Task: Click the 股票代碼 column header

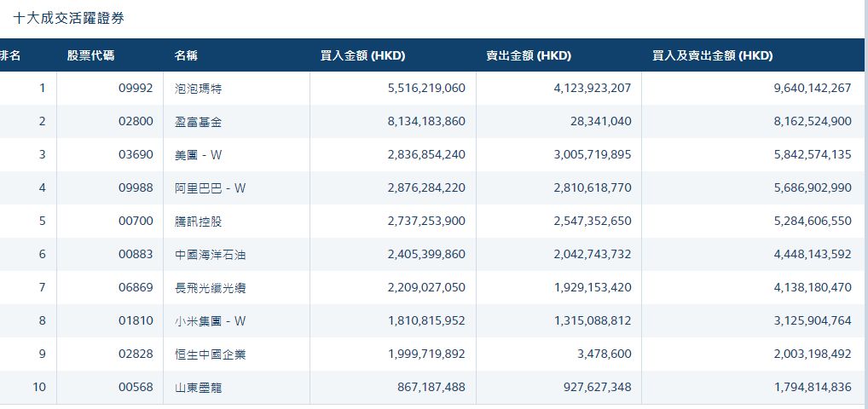Action: [x=90, y=56]
